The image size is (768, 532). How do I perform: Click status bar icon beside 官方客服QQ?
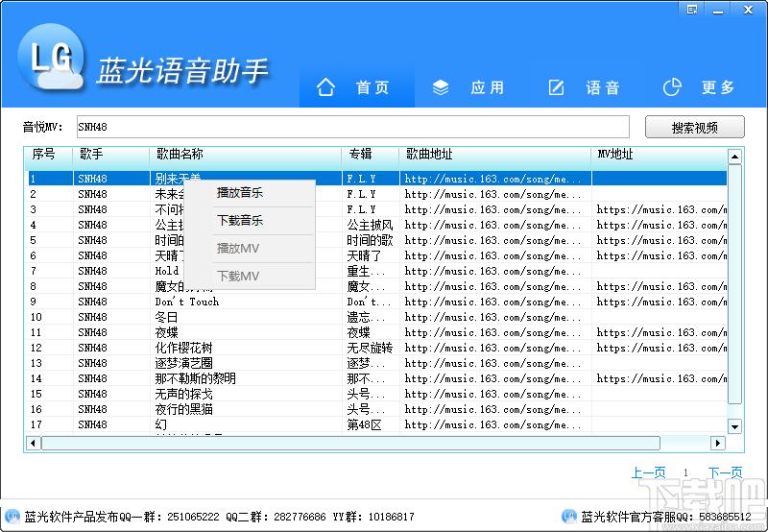coord(569,516)
